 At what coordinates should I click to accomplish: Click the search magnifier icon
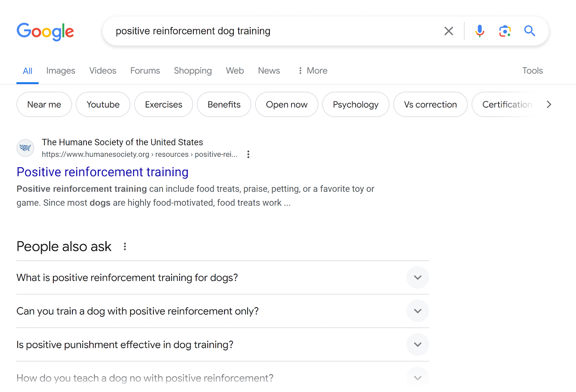tap(530, 31)
